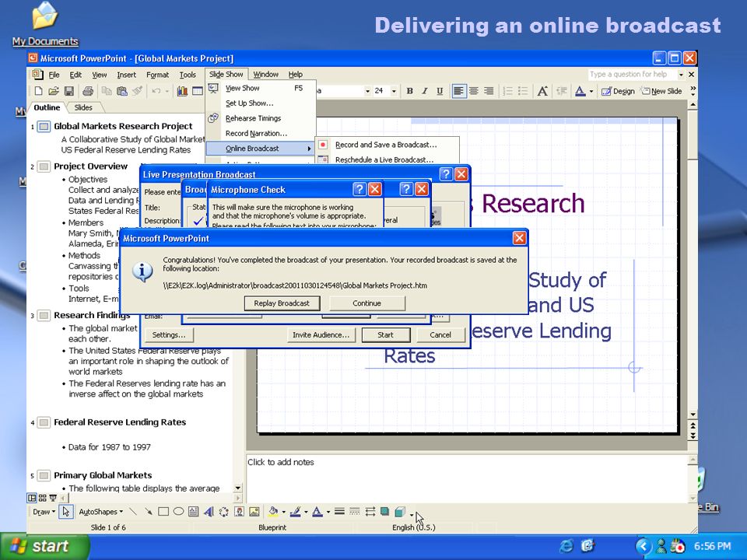Screen dimensions: 747x560
Task: Open the Tools menu
Action: pos(188,75)
